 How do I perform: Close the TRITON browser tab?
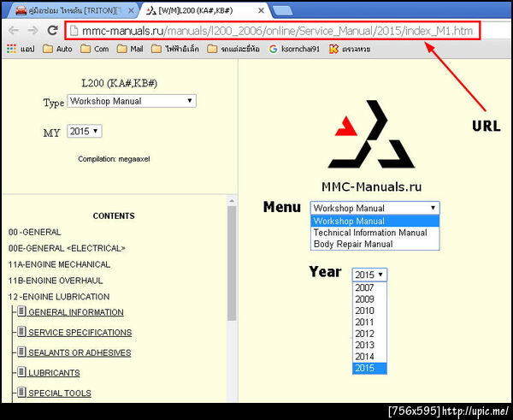click(131, 11)
